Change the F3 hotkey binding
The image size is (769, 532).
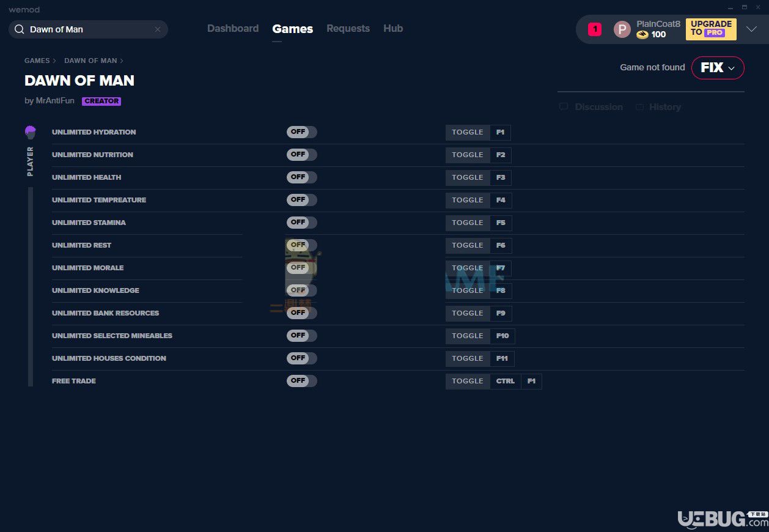[501, 178]
